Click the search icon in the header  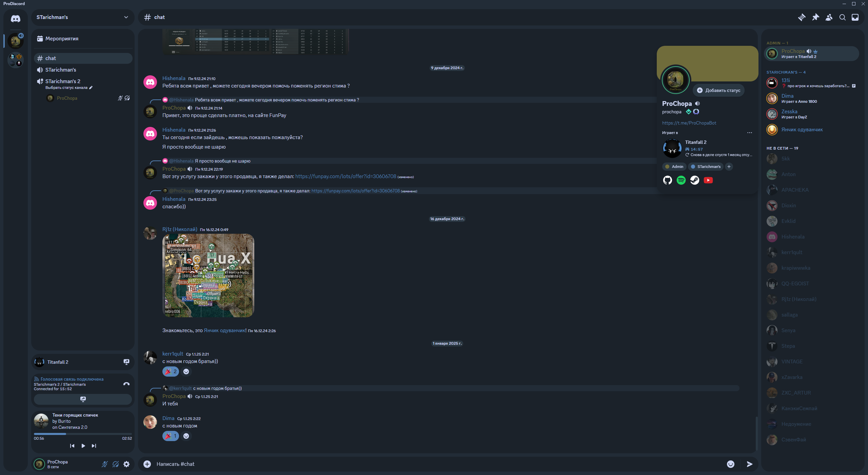pyautogui.click(x=842, y=17)
